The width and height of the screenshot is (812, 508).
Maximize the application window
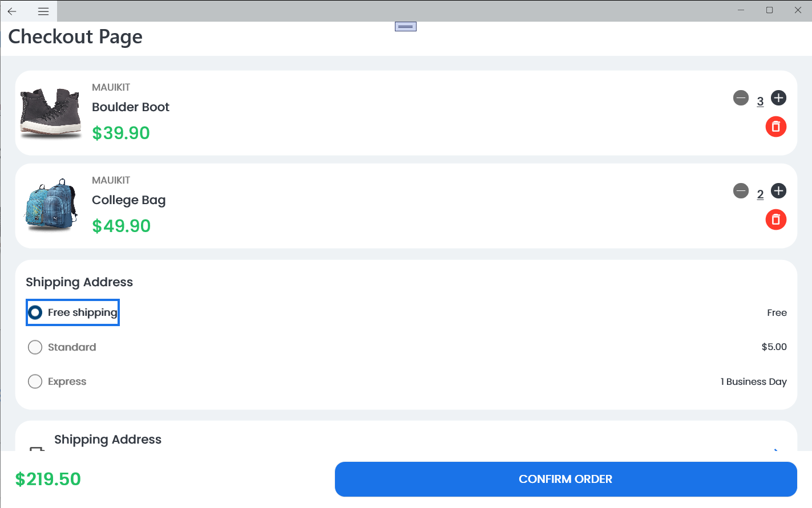[x=769, y=10]
